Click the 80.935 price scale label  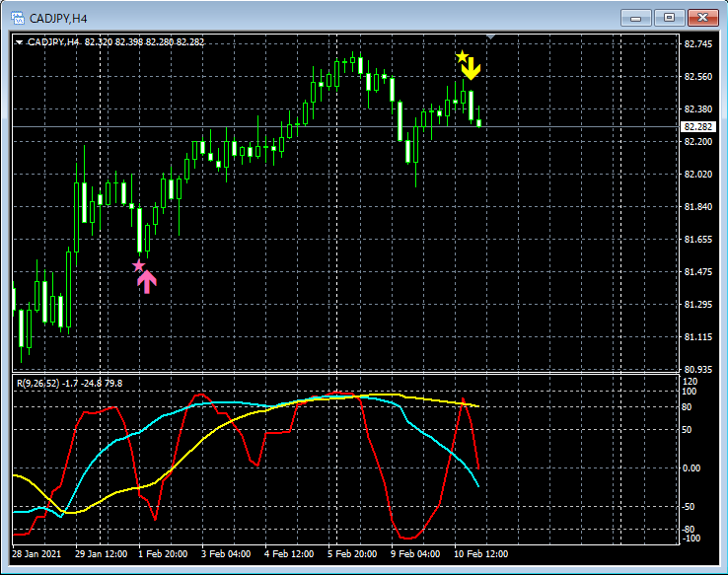point(697,370)
